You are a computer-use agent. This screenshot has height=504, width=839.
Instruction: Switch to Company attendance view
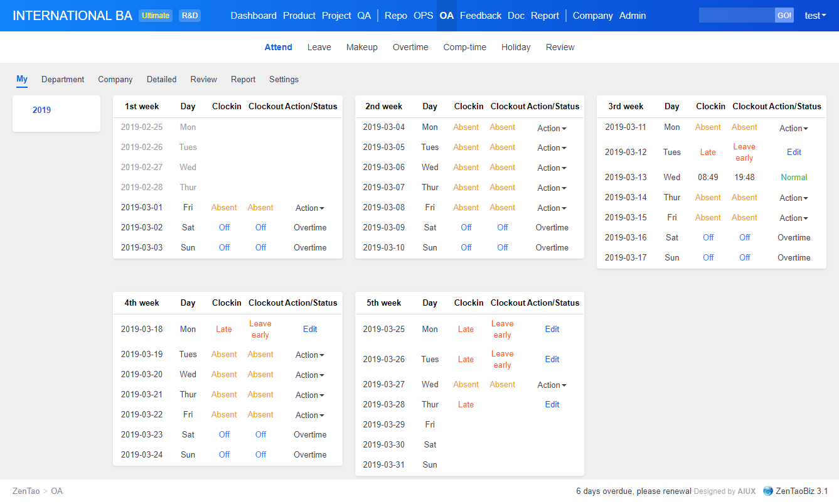click(115, 80)
